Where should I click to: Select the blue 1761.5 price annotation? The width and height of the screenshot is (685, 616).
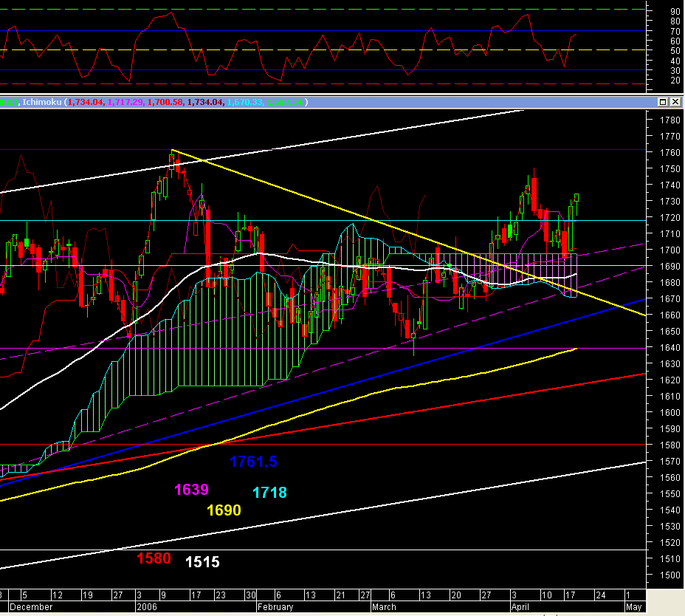pos(253,462)
